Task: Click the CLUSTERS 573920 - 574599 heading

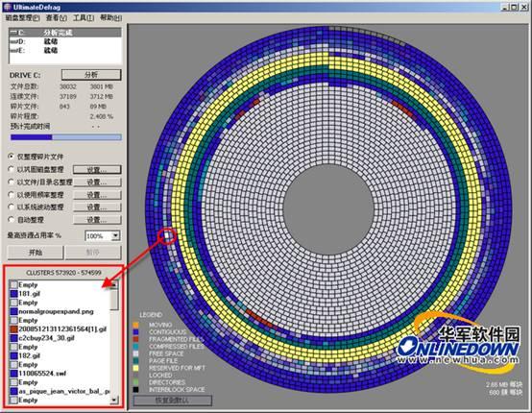Action: 63,273
